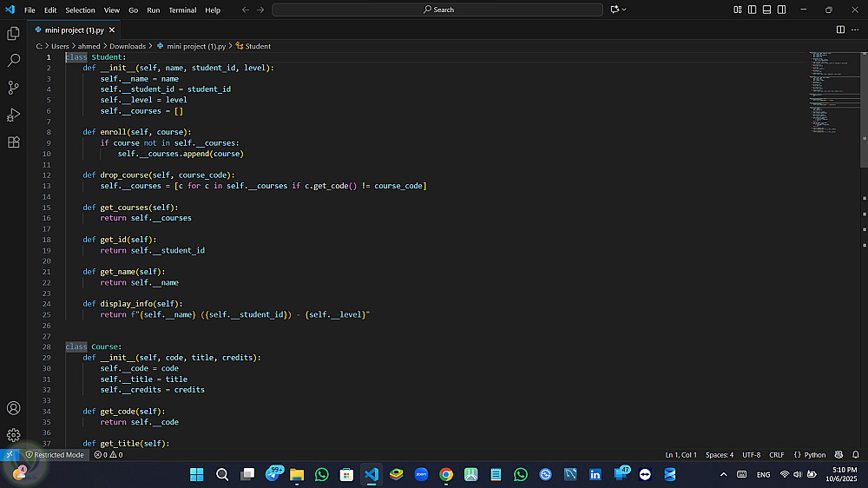Toggle the bottom Panel visibility
This screenshot has height=488, width=868.
pyautogui.click(x=766, y=10)
